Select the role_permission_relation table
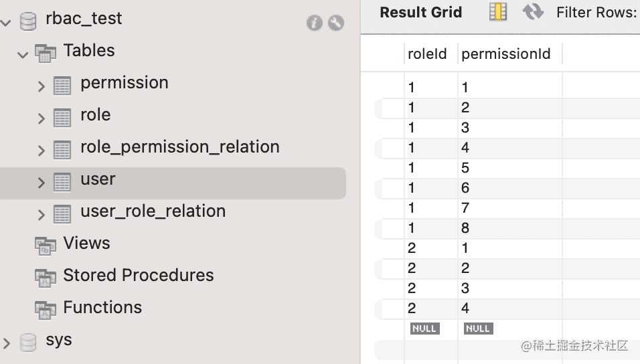This screenshot has width=640, height=364. coord(179,147)
